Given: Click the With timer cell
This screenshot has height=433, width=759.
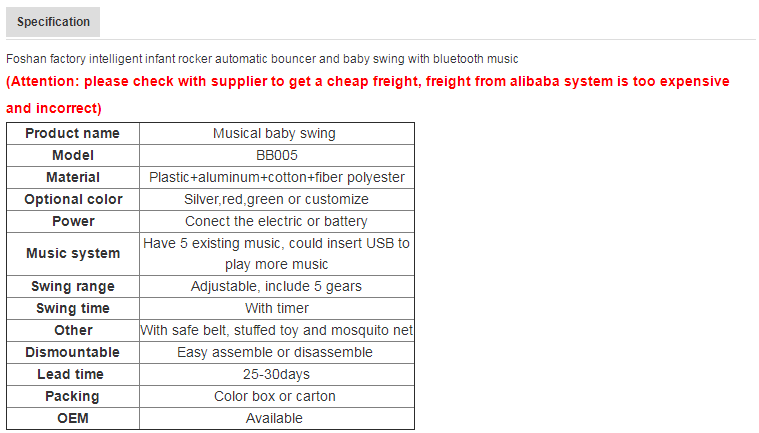Looking at the screenshot, I should (276, 309).
